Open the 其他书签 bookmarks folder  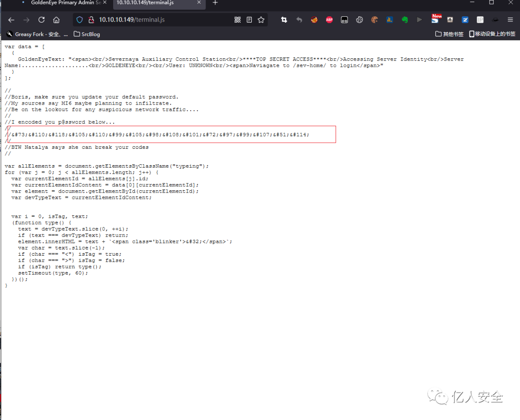point(449,34)
